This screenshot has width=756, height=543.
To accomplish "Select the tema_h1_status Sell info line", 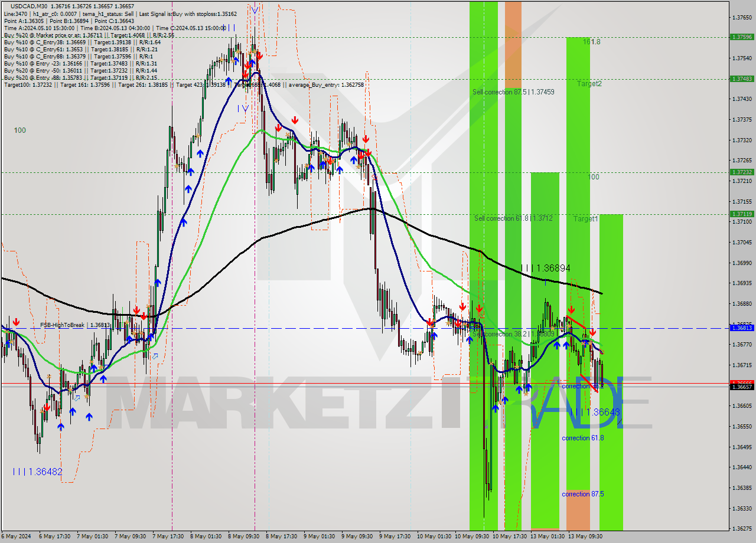I will pyautogui.click(x=120, y=14).
